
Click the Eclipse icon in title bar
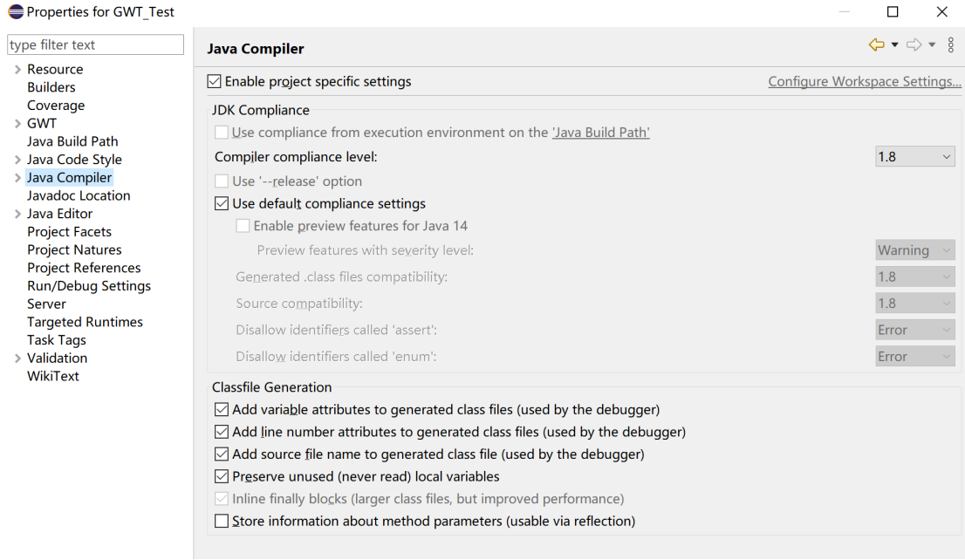pos(15,12)
